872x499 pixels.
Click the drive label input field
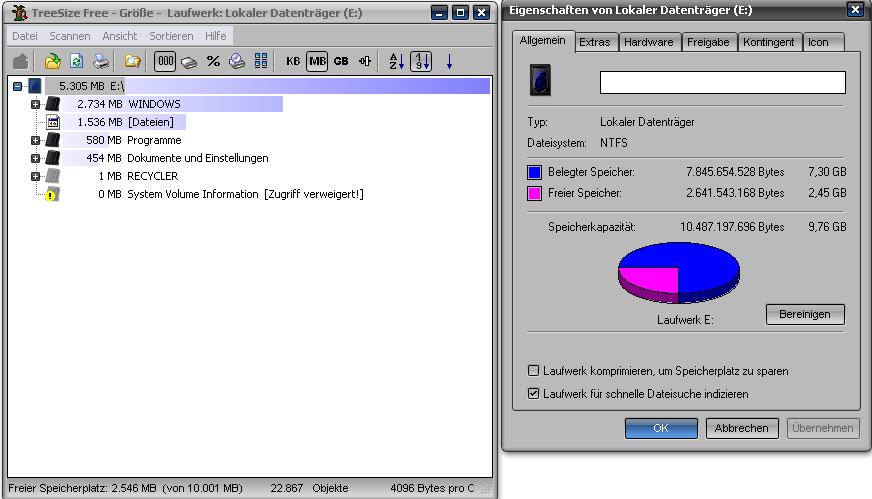[722, 82]
